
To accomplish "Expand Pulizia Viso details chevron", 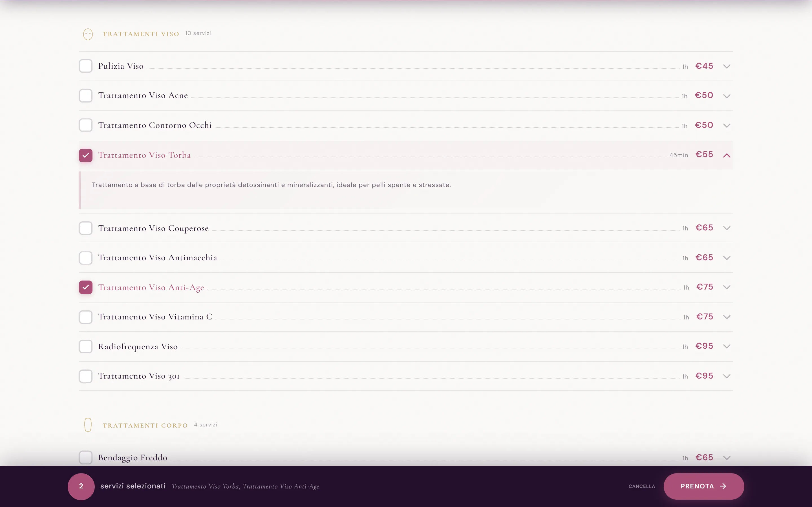I will tap(727, 66).
